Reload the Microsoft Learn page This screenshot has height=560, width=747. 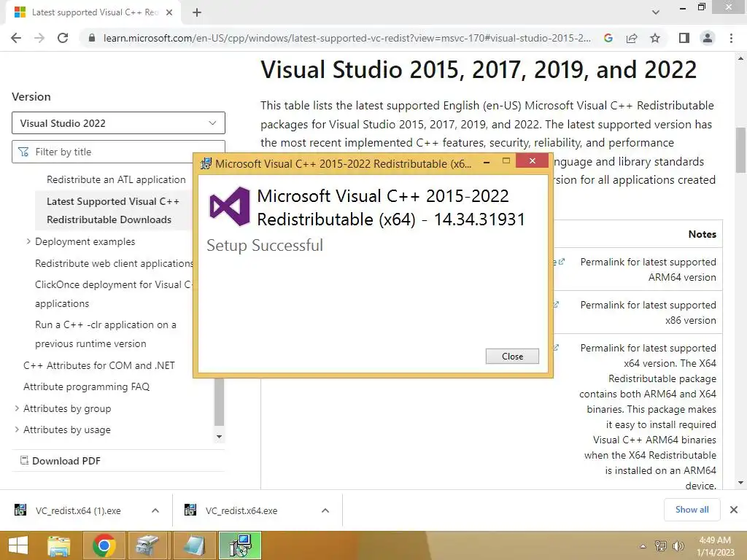point(63,38)
